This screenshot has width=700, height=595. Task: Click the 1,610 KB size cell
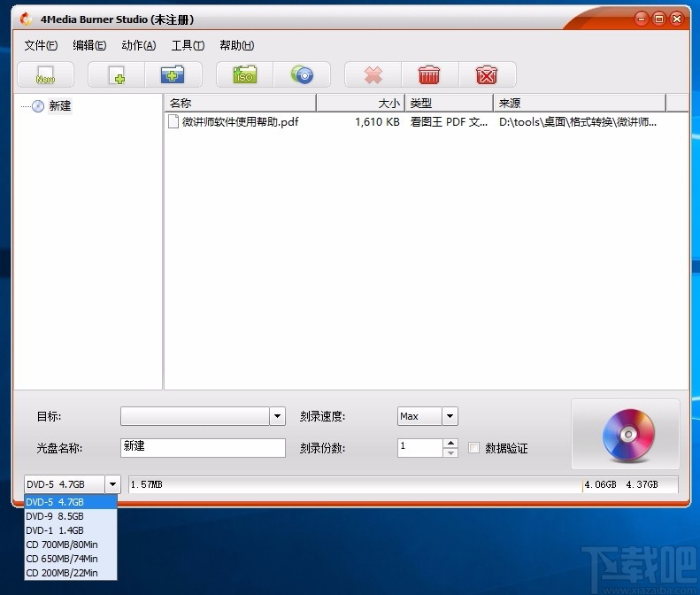tap(377, 121)
